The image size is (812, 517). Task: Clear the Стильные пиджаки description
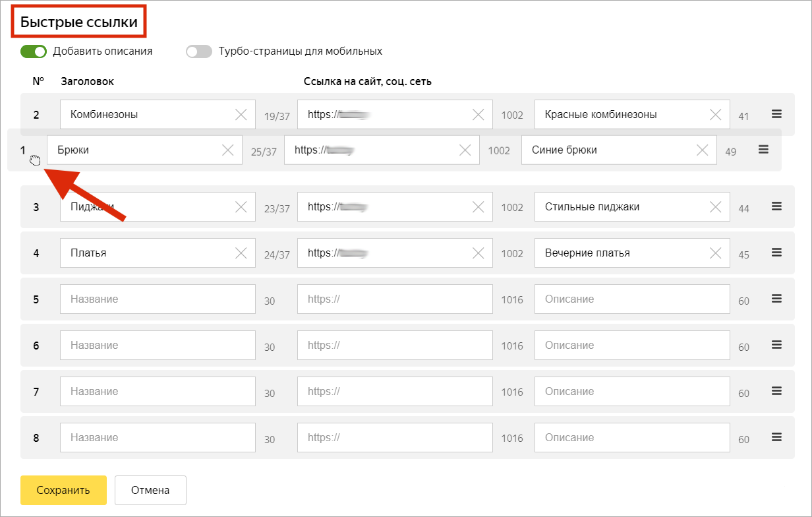coord(715,207)
